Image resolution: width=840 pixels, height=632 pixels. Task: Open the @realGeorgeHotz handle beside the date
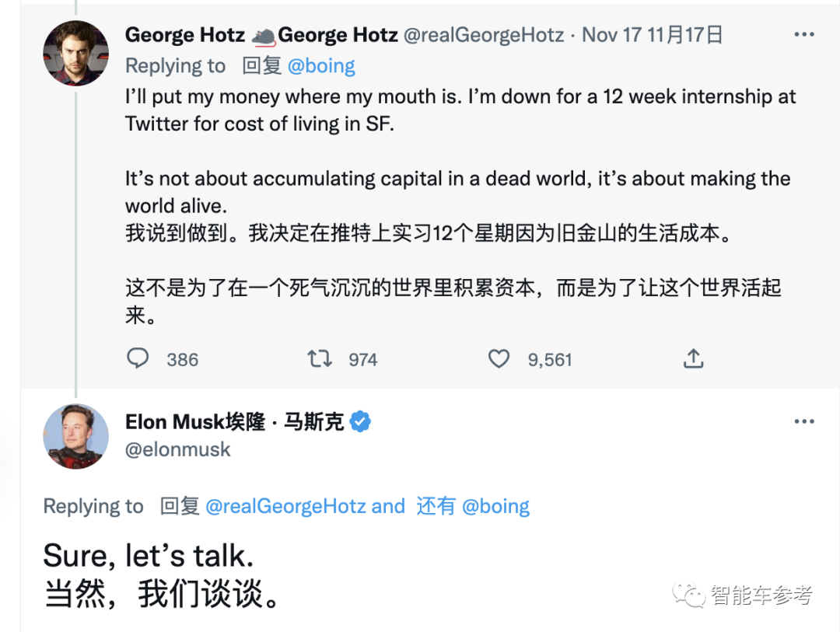(484, 35)
